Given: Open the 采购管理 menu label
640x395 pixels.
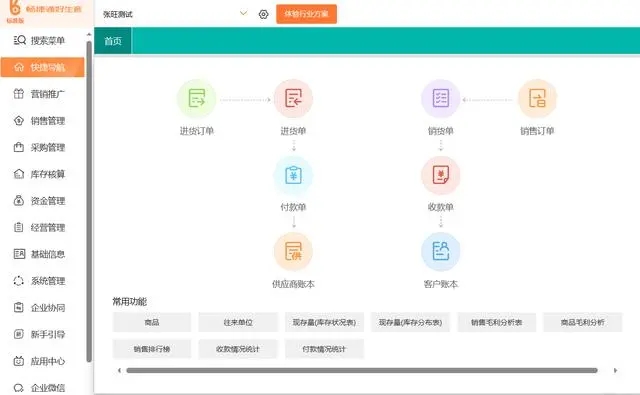Looking at the screenshot, I should [48, 147].
